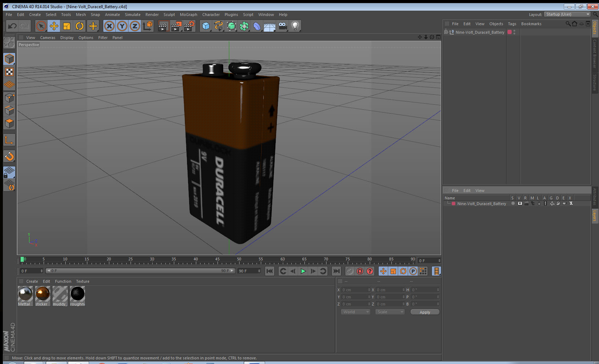Open viewport Cameras menu

pyautogui.click(x=48, y=38)
